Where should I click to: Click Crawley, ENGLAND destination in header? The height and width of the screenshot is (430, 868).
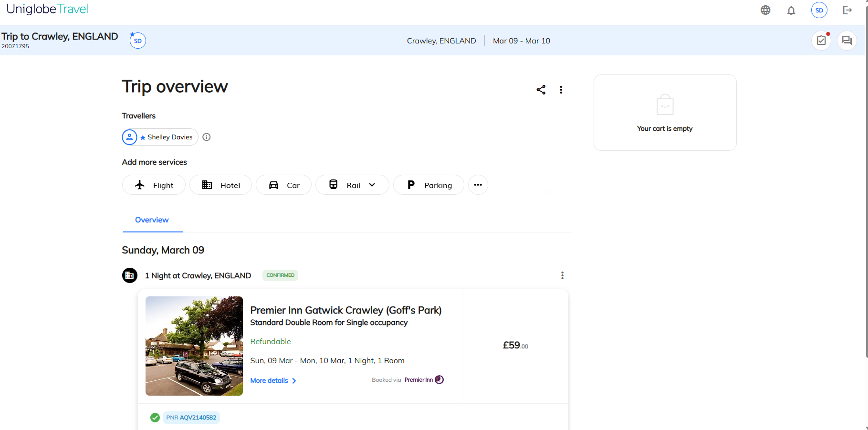(x=441, y=41)
